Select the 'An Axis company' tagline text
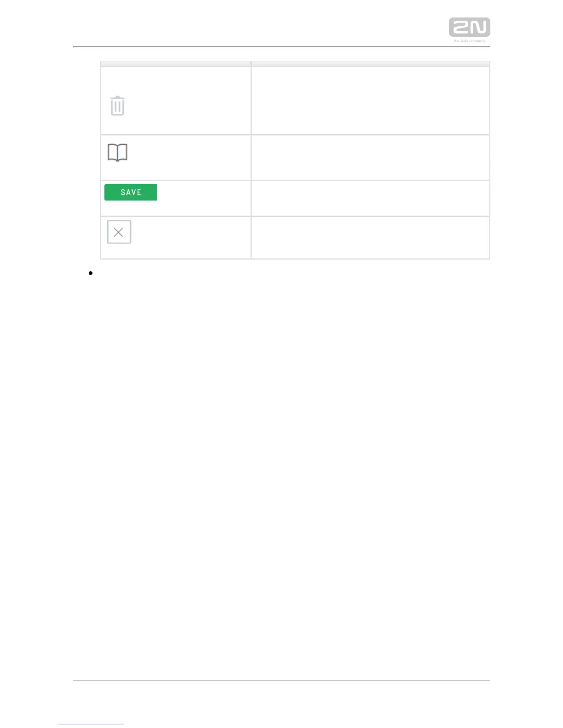This screenshot has width=563, height=728. click(x=470, y=41)
